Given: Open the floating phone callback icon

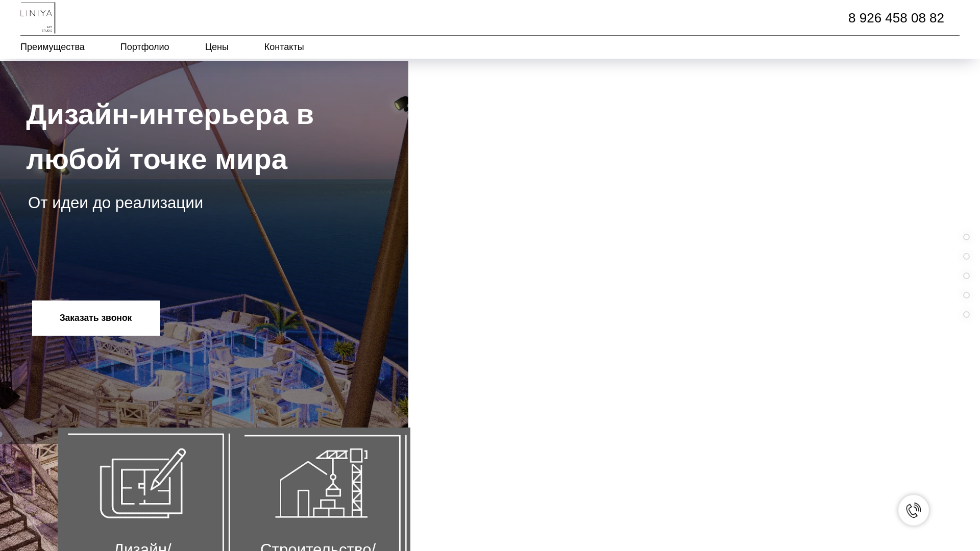Looking at the screenshot, I should [914, 510].
